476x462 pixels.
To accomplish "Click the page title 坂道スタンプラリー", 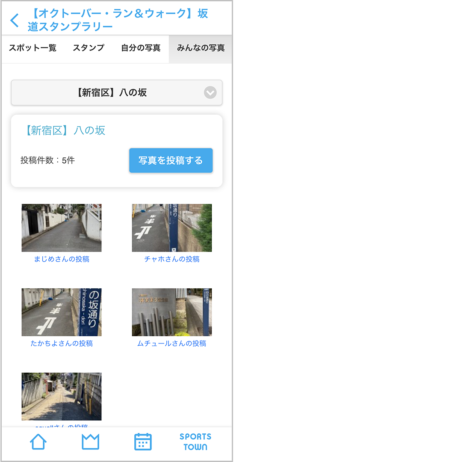I will (118, 20).
